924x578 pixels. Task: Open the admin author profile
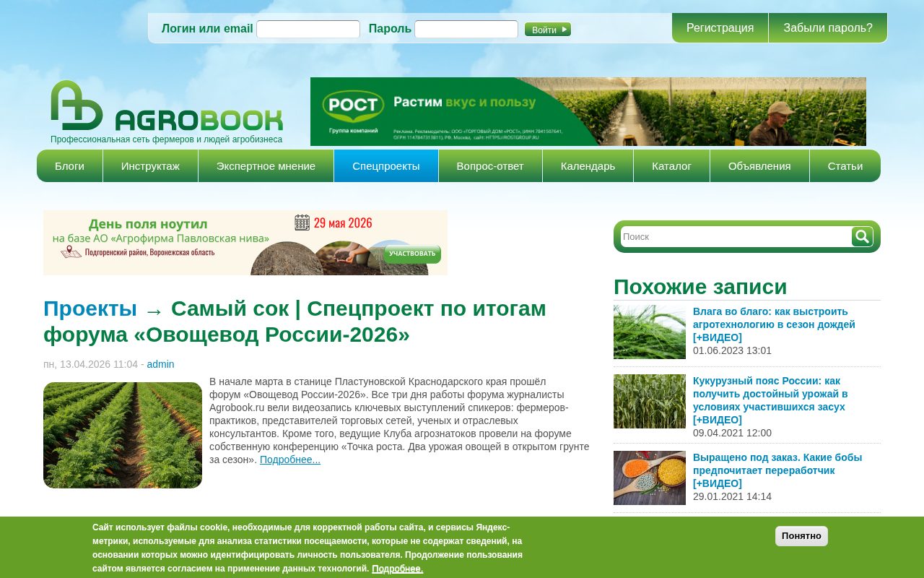click(x=160, y=364)
